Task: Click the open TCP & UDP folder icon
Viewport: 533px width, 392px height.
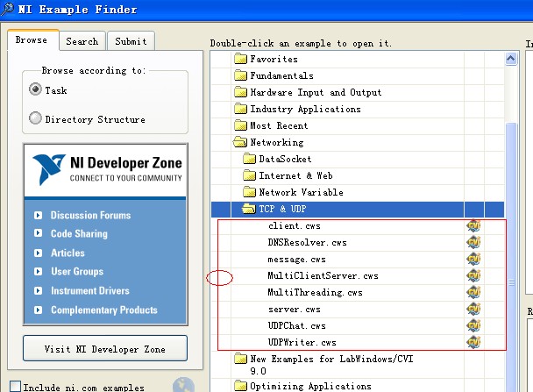Action: click(249, 209)
